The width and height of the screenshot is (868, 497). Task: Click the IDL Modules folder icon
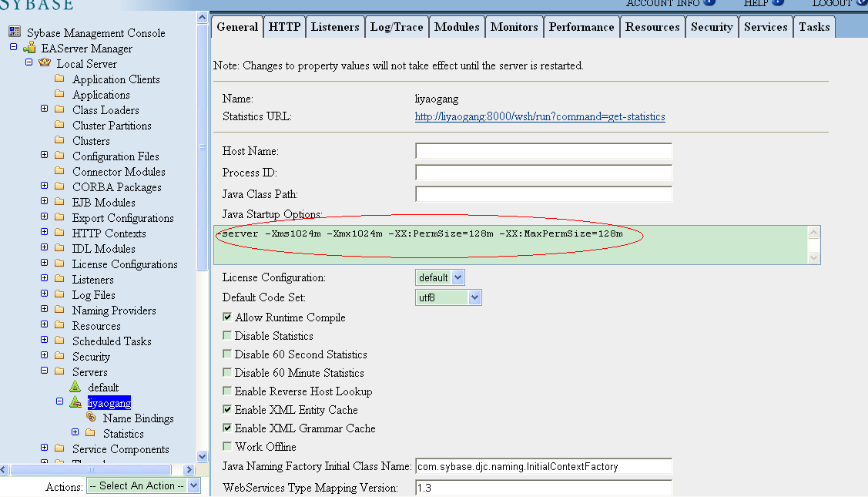click(59, 248)
